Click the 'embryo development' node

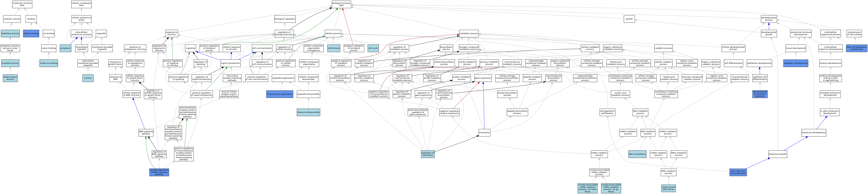click(830, 63)
